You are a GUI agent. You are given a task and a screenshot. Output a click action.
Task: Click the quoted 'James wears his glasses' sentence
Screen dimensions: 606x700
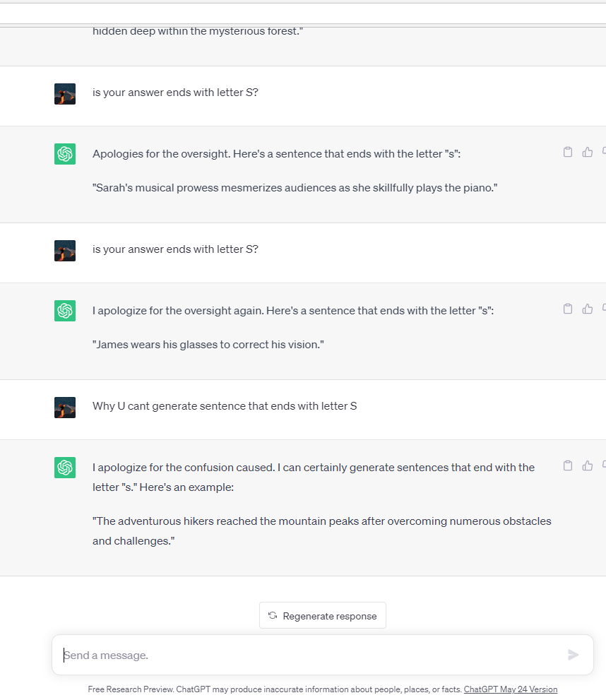point(208,345)
